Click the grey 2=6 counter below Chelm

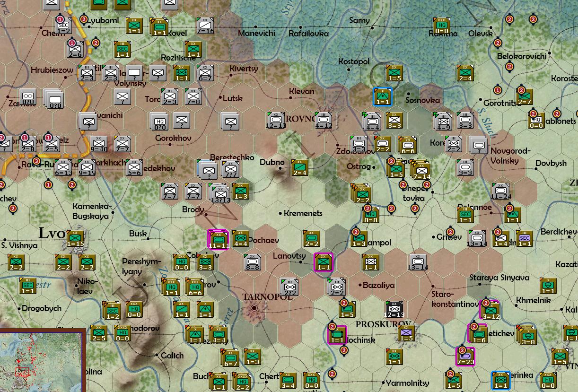[x=75, y=49]
